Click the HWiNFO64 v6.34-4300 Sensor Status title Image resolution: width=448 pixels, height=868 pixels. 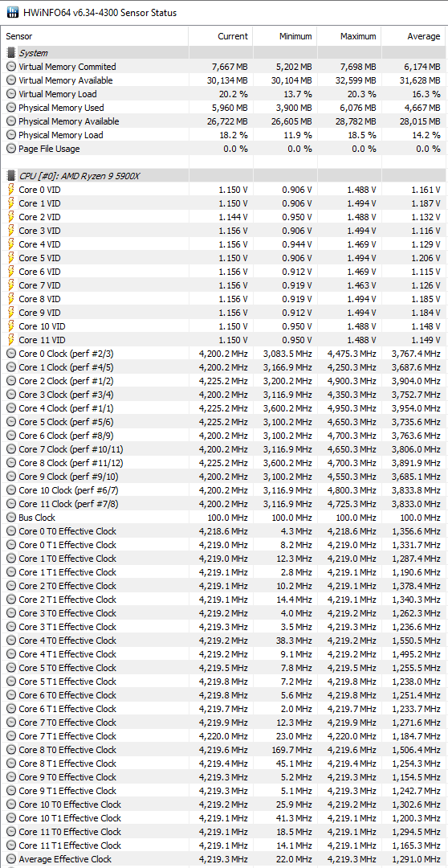click(100, 12)
